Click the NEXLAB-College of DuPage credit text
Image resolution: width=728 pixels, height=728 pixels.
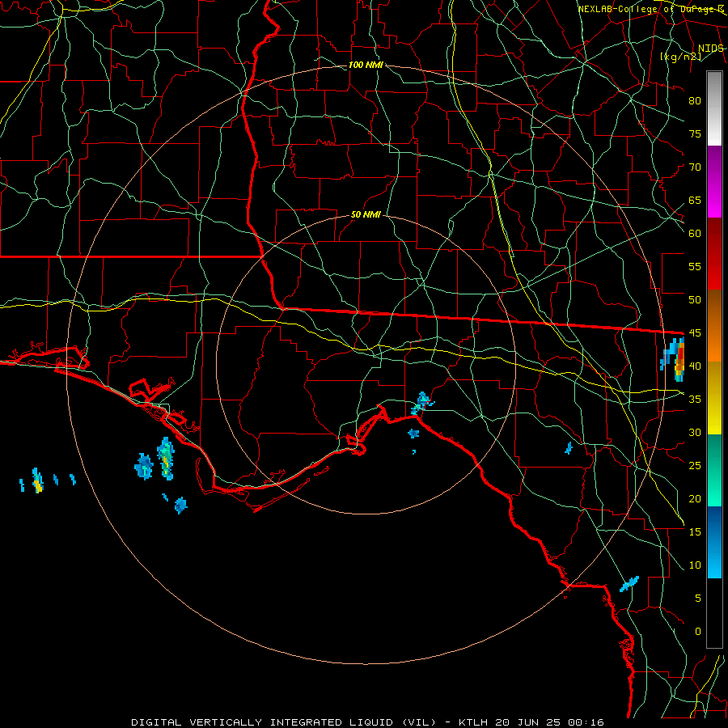(651, 9)
